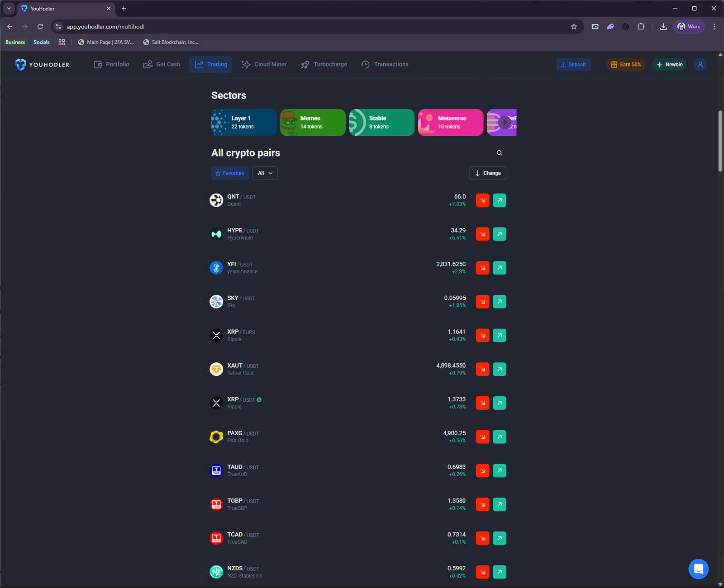Click the Earn 50% promotion
This screenshot has height=588, width=724.
[x=626, y=64]
